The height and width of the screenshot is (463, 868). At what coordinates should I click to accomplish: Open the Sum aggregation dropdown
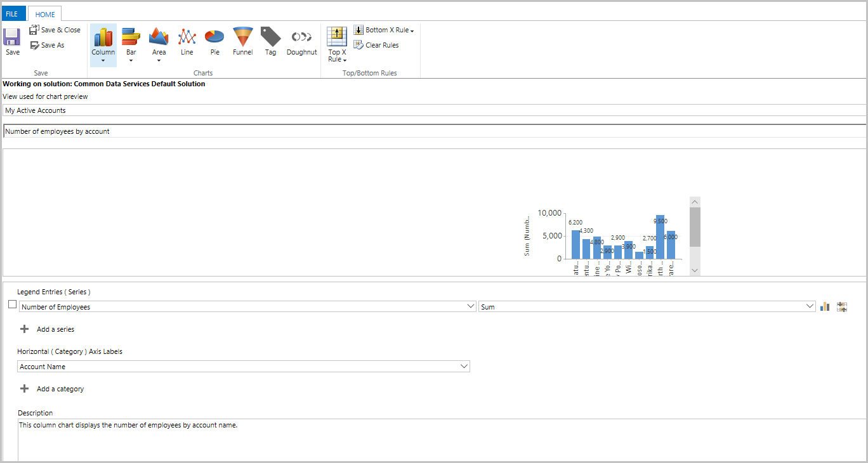click(x=810, y=306)
